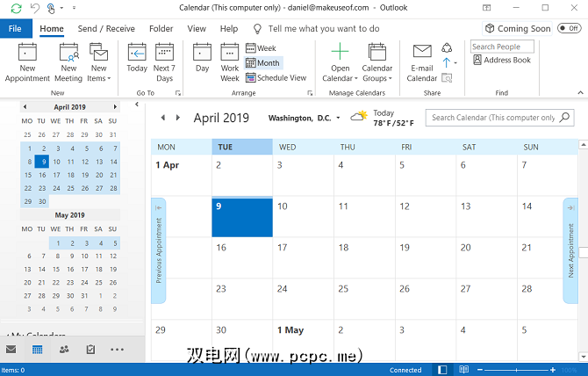Go forward one month in the main calendar

pos(178,118)
